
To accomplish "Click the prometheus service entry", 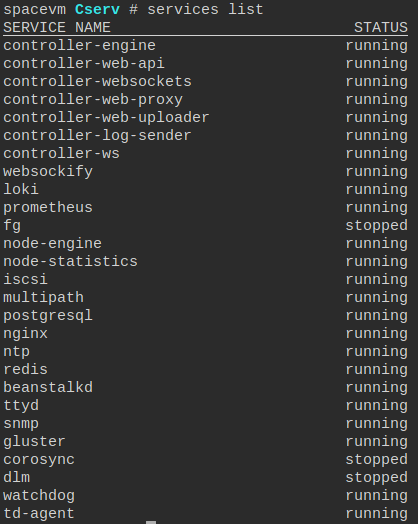I will [48, 208].
